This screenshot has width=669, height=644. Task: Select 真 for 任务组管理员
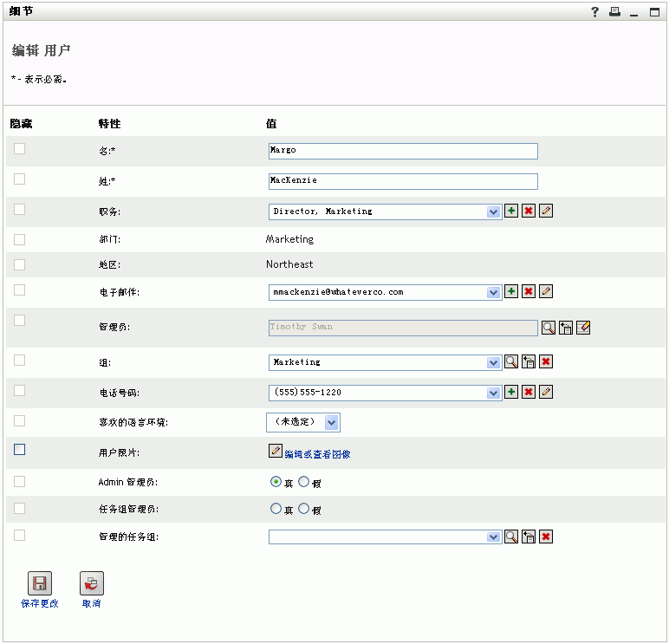click(276, 508)
